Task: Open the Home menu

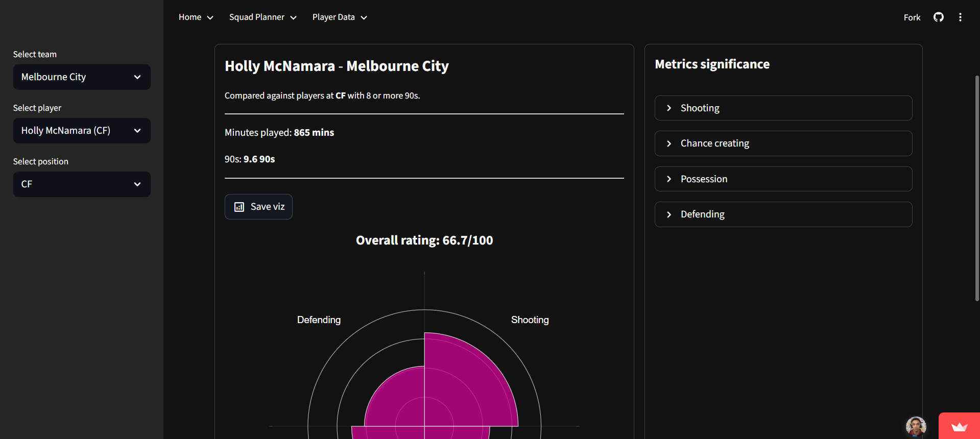Action: coord(196,17)
